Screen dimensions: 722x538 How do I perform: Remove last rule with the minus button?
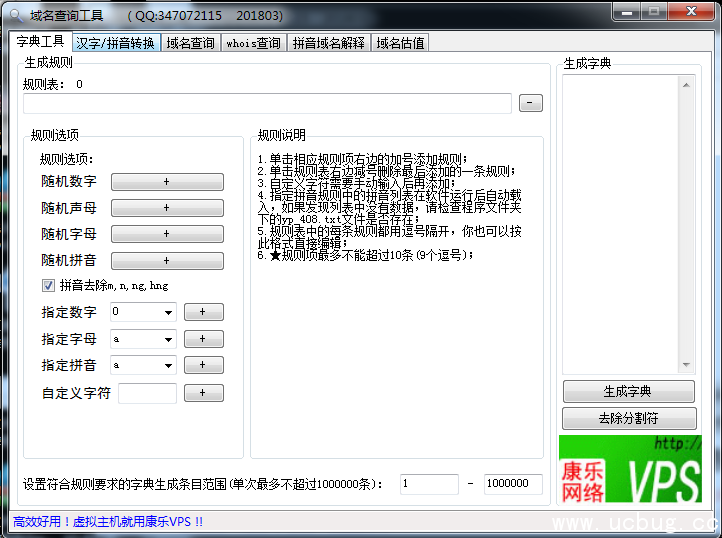tap(531, 103)
